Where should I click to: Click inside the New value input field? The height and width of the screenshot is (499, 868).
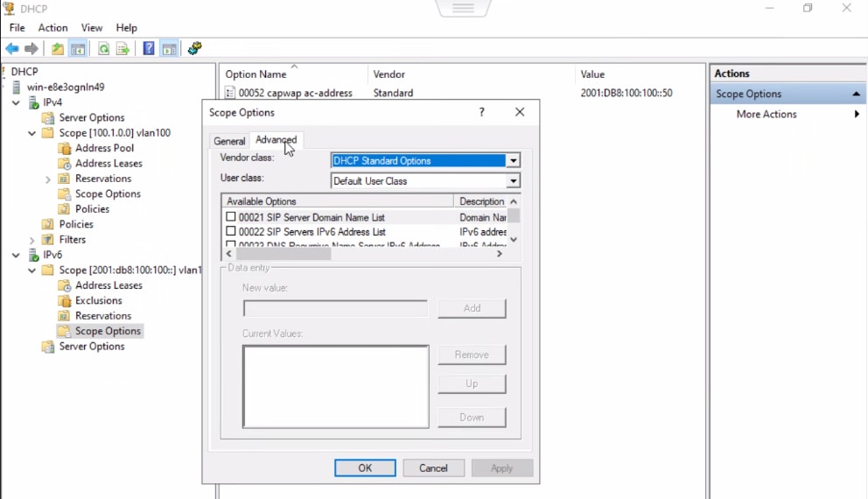[335, 308]
